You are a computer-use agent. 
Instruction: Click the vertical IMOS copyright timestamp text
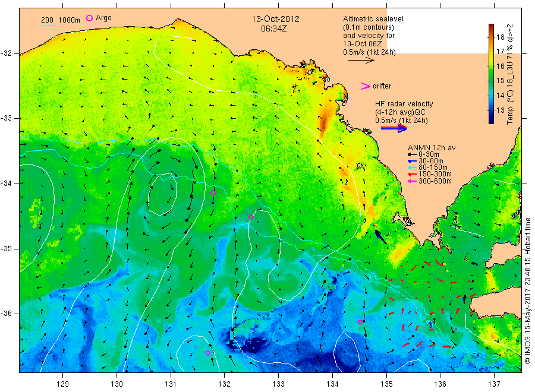tap(527, 291)
